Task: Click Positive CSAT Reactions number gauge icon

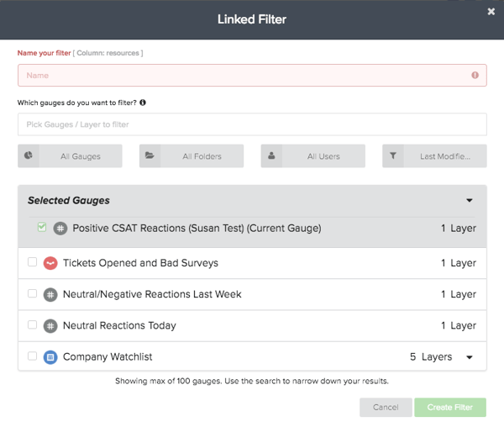Action: 60,229
